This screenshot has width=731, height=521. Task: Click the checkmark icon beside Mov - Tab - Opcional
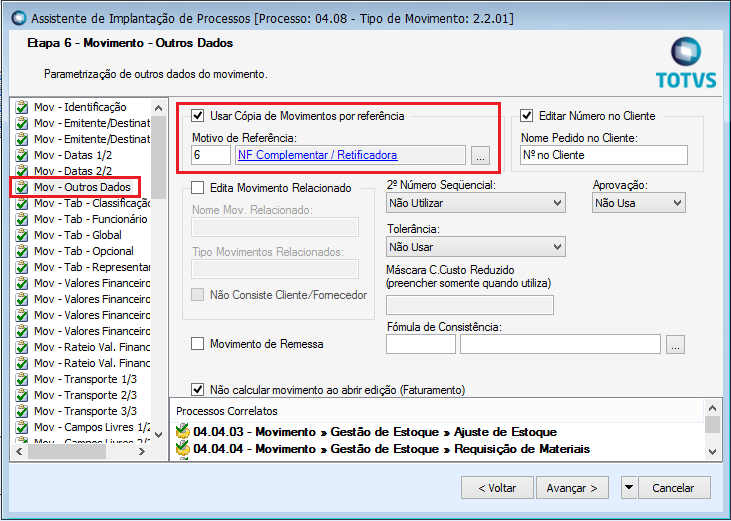(21, 251)
